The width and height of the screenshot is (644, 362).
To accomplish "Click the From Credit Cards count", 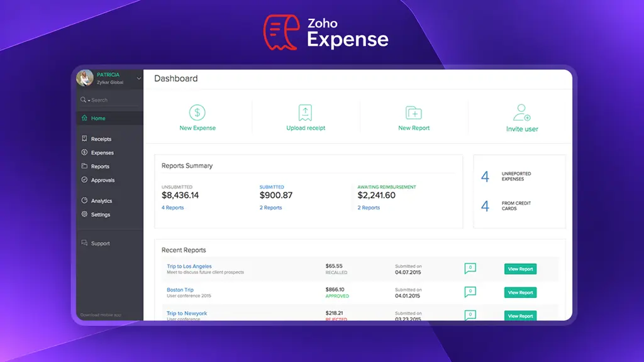I will (x=485, y=206).
